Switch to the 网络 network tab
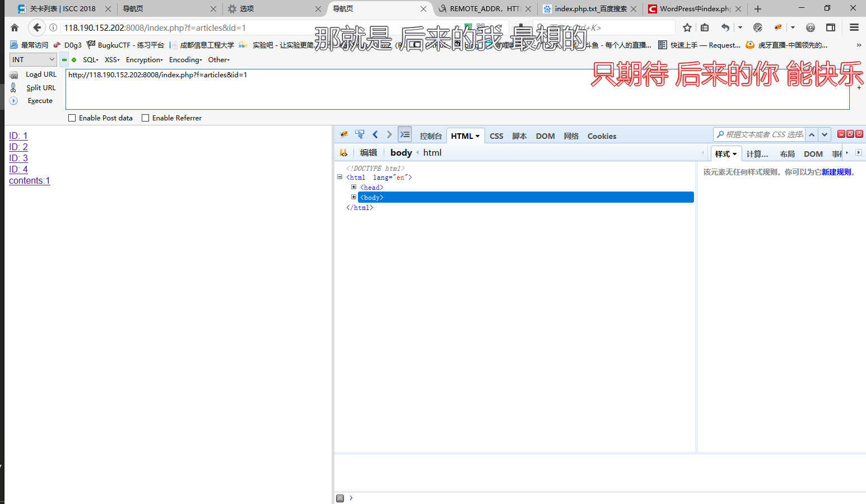The width and height of the screenshot is (866, 504). coord(571,136)
